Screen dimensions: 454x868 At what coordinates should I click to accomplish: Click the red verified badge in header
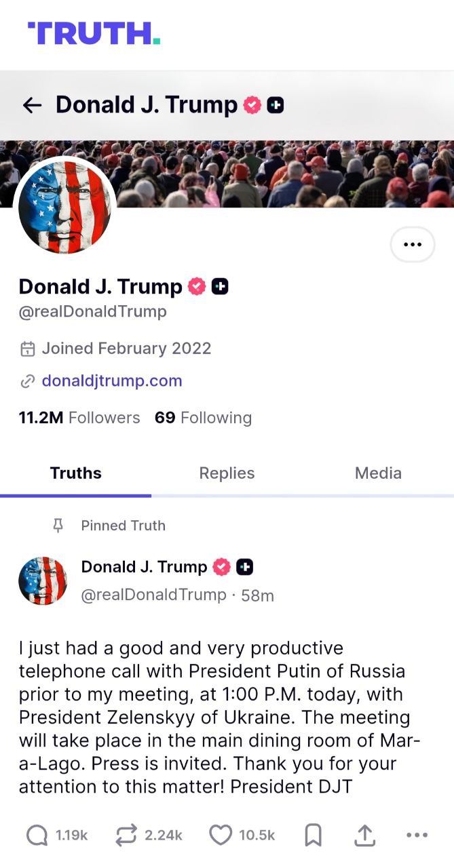tap(252, 105)
